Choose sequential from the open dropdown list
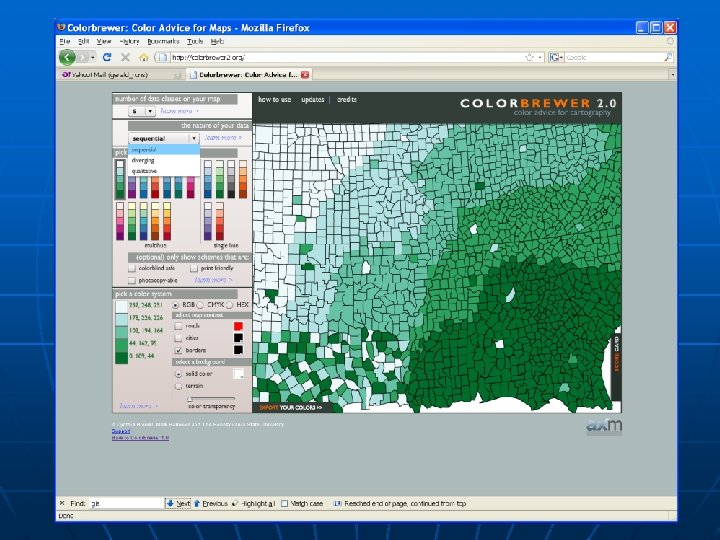 pos(164,150)
